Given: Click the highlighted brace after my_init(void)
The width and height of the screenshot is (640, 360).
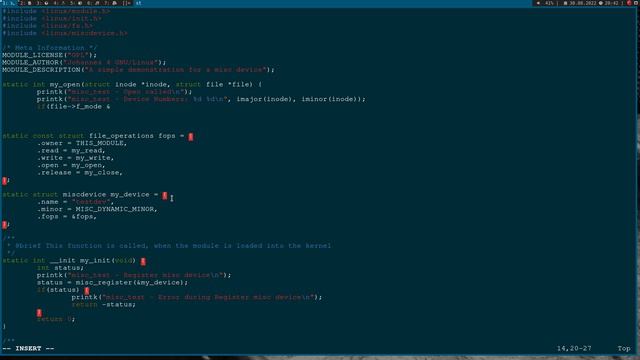Looking at the screenshot, I should tap(143, 261).
